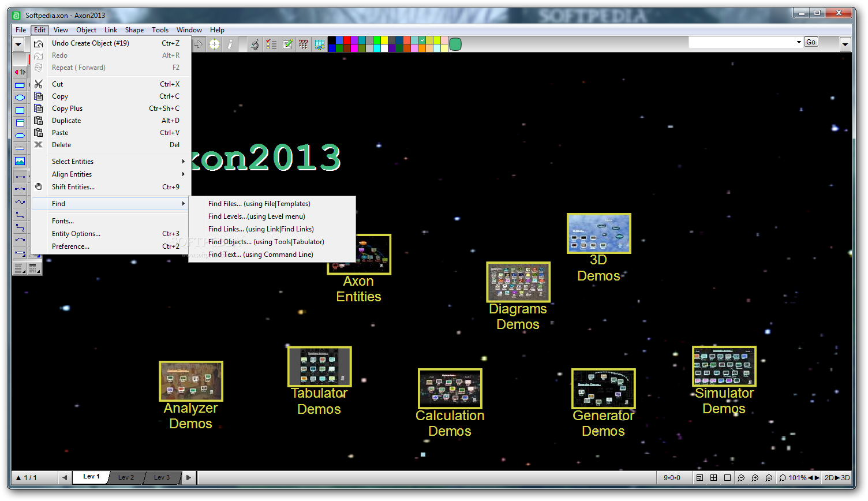Select the elbow connector link tool

20,215
